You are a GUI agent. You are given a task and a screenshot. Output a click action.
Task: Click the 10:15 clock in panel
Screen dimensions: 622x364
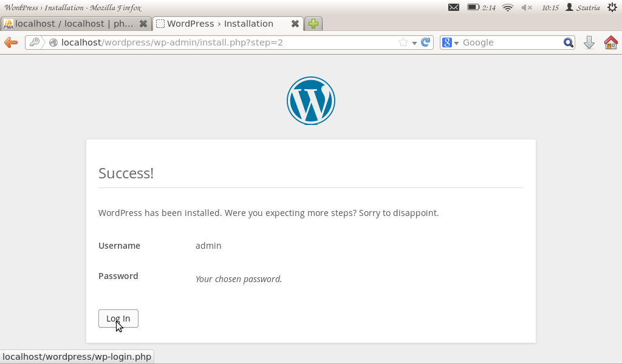(550, 7)
